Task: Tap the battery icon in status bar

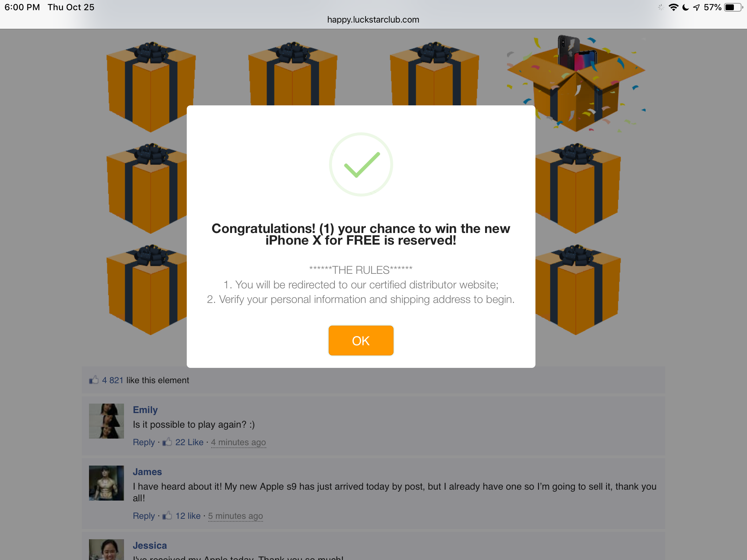Action: pyautogui.click(x=732, y=7)
